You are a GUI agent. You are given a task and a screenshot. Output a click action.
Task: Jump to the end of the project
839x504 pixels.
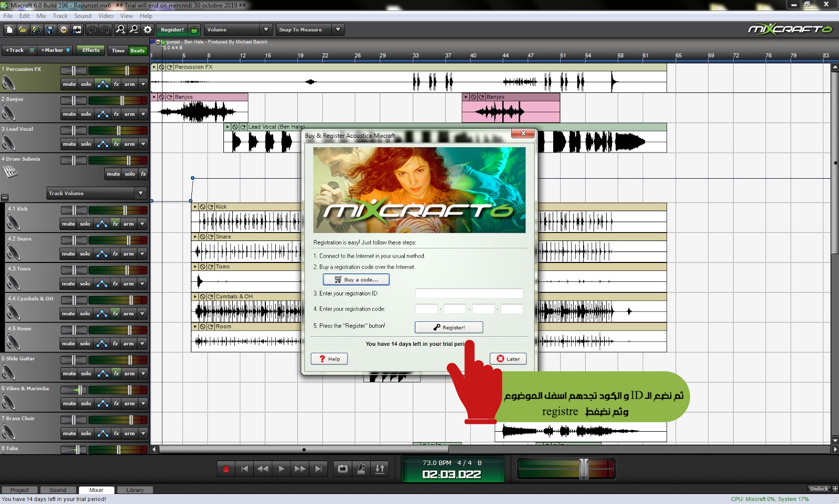click(318, 469)
